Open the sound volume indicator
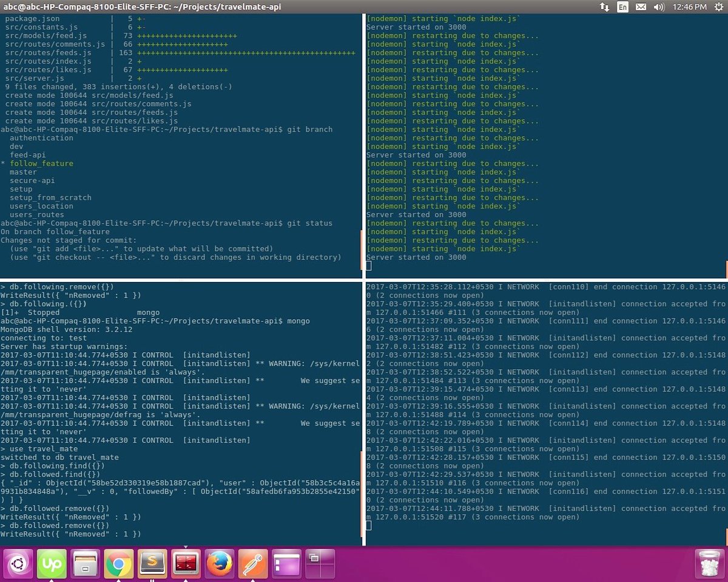This screenshot has width=728, height=582. (659, 7)
